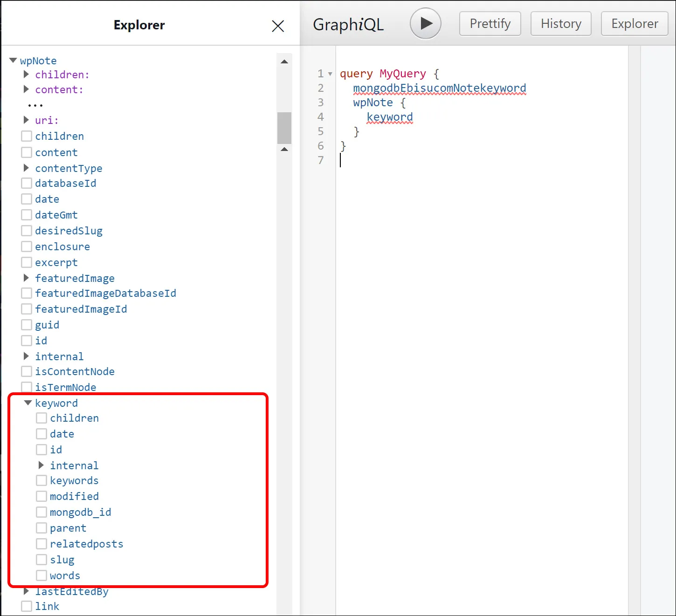Fold the query at line 1 arrow
The image size is (676, 616).
(x=330, y=74)
